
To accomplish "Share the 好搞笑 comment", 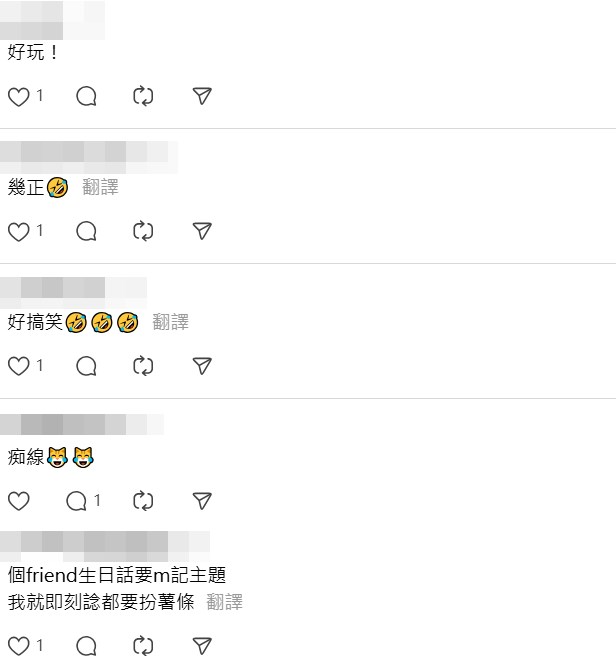I will pos(202,366).
